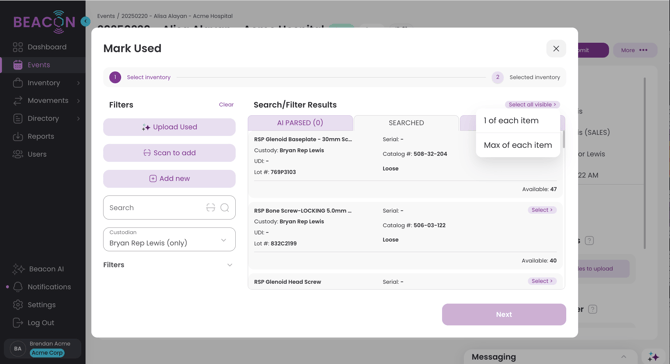The height and width of the screenshot is (364, 670).
Task: Collapse the sidebar with the teal arrow
Action: [85, 21]
